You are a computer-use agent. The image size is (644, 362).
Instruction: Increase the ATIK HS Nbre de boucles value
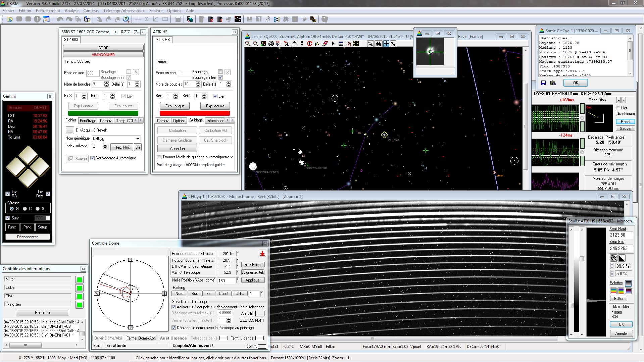coord(199,83)
